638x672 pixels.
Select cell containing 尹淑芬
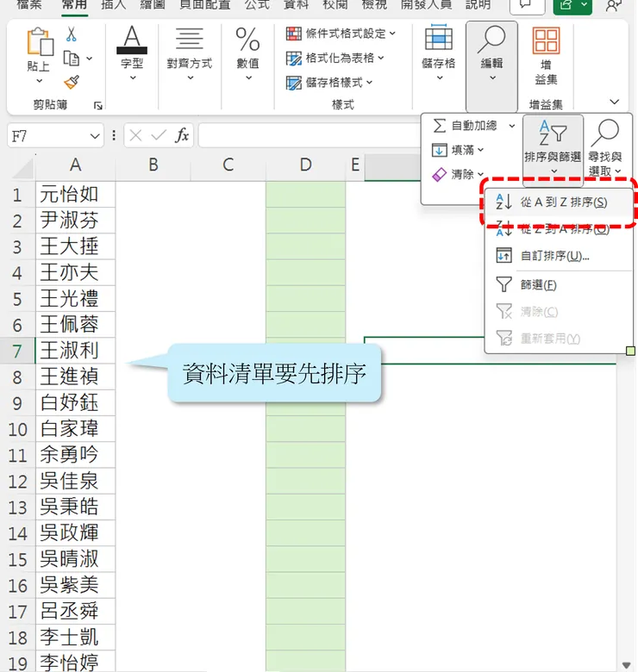76,221
